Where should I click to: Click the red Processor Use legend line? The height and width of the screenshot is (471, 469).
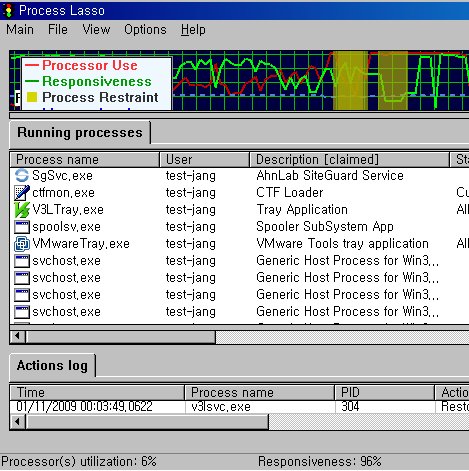click(x=32, y=65)
